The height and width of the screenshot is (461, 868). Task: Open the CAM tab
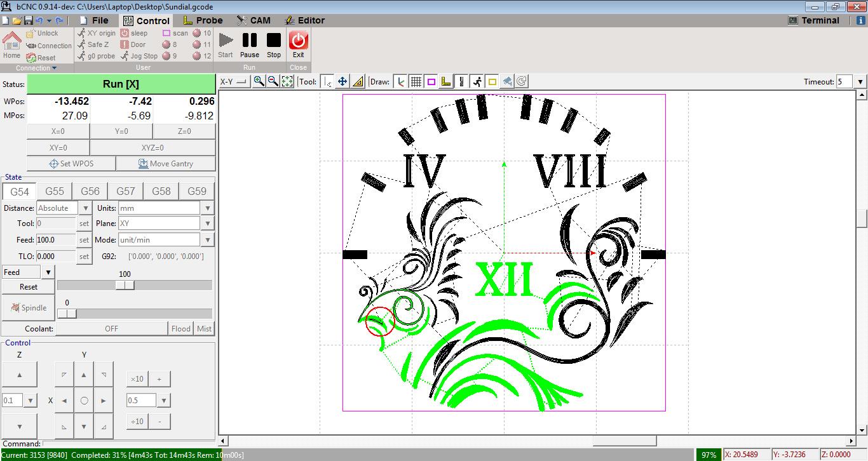pos(253,20)
